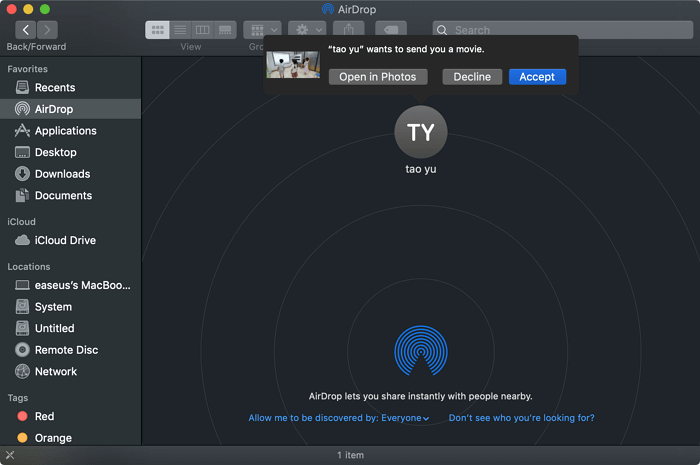Image resolution: width=700 pixels, height=465 pixels.
Task: Decline the AirDrop transfer
Action: click(472, 77)
